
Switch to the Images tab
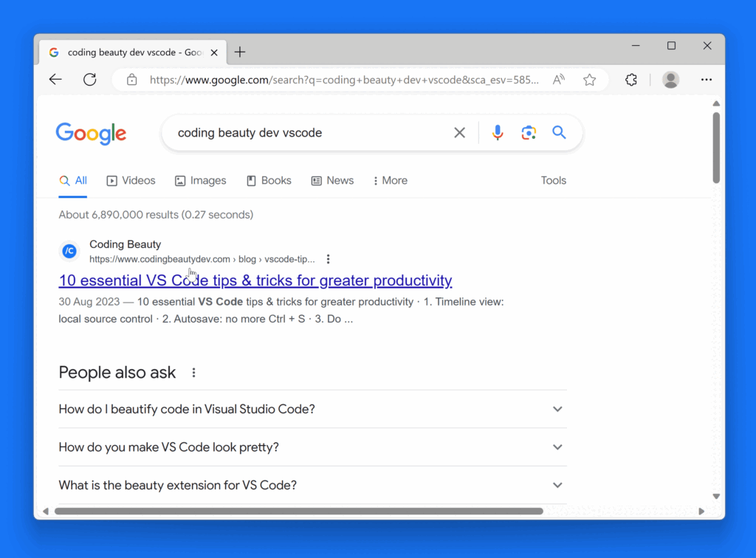click(201, 181)
